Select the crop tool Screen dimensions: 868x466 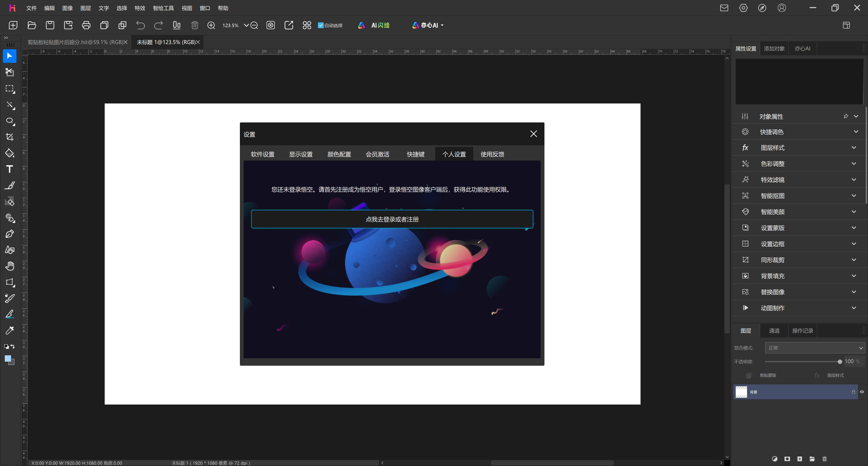(9, 137)
